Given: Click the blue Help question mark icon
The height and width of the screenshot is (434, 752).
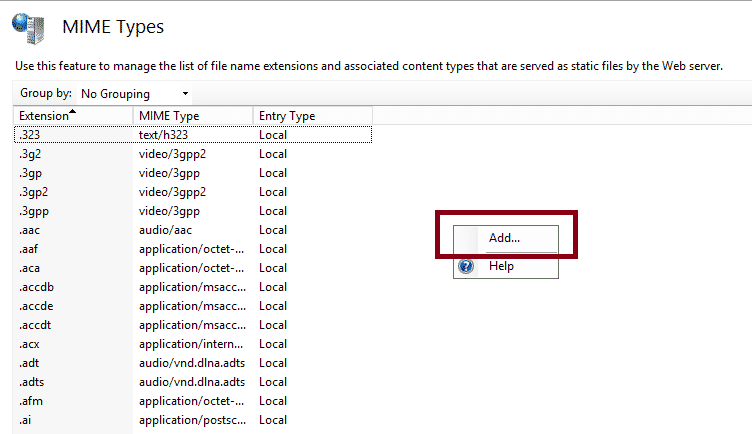Looking at the screenshot, I should pos(466,266).
